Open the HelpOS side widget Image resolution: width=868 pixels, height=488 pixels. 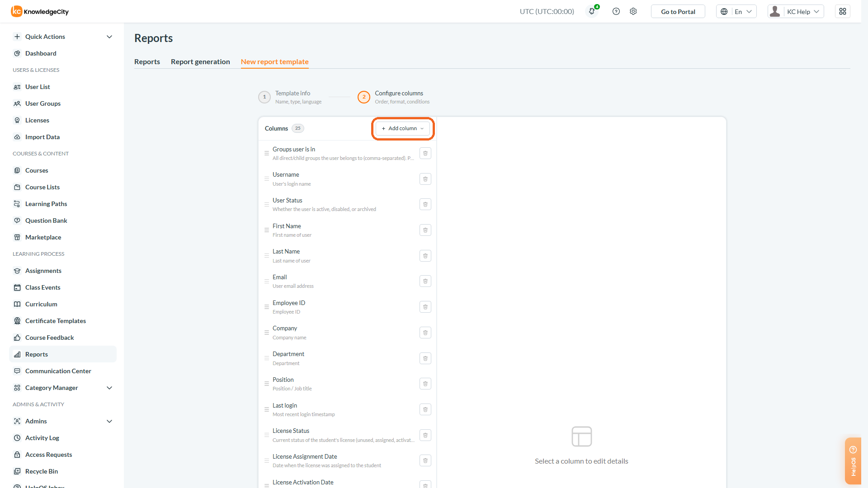pos(853,461)
